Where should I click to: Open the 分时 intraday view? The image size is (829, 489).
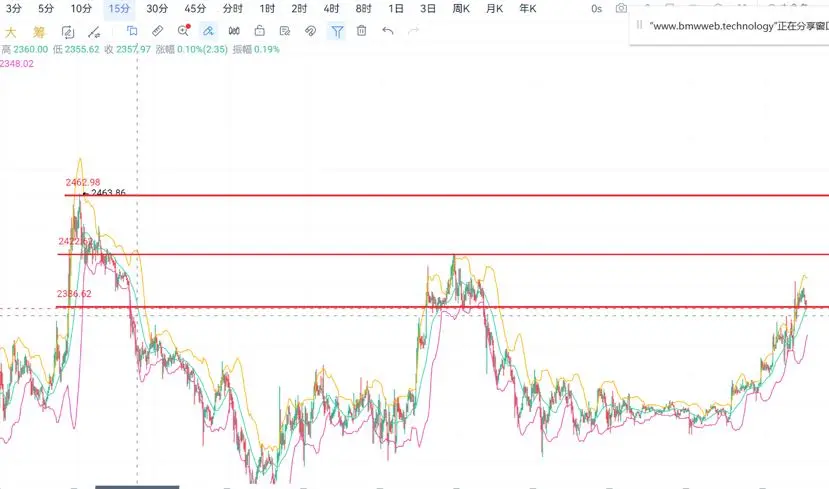point(233,8)
